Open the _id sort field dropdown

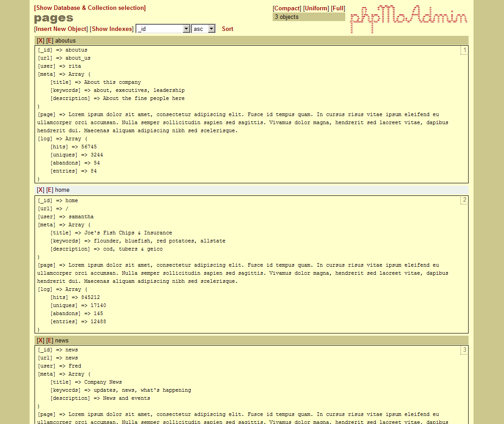pyautogui.click(x=163, y=29)
